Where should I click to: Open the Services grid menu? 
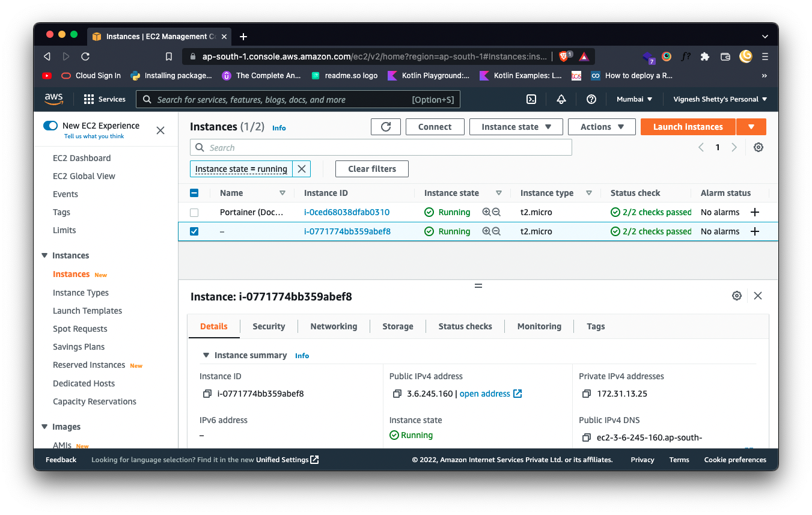point(105,99)
